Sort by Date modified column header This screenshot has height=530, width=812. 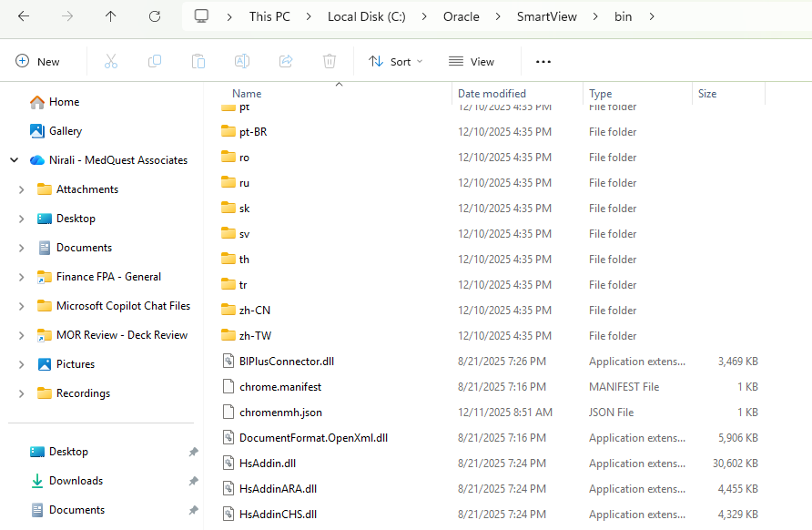pyautogui.click(x=492, y=93)
